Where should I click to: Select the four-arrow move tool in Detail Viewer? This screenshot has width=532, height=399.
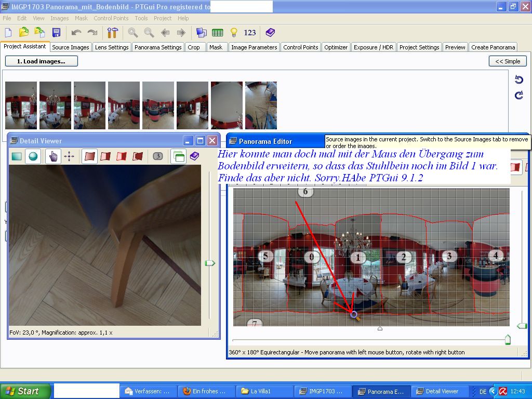pos(69,156)
